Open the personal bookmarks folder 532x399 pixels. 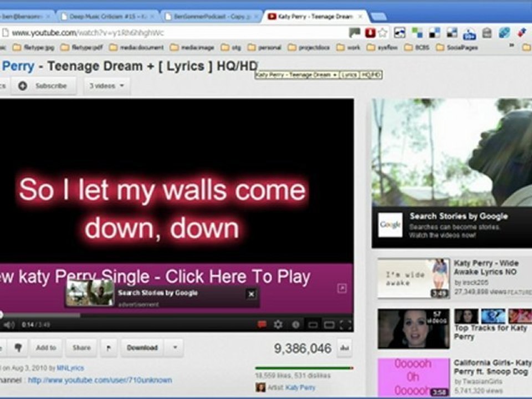264,48
